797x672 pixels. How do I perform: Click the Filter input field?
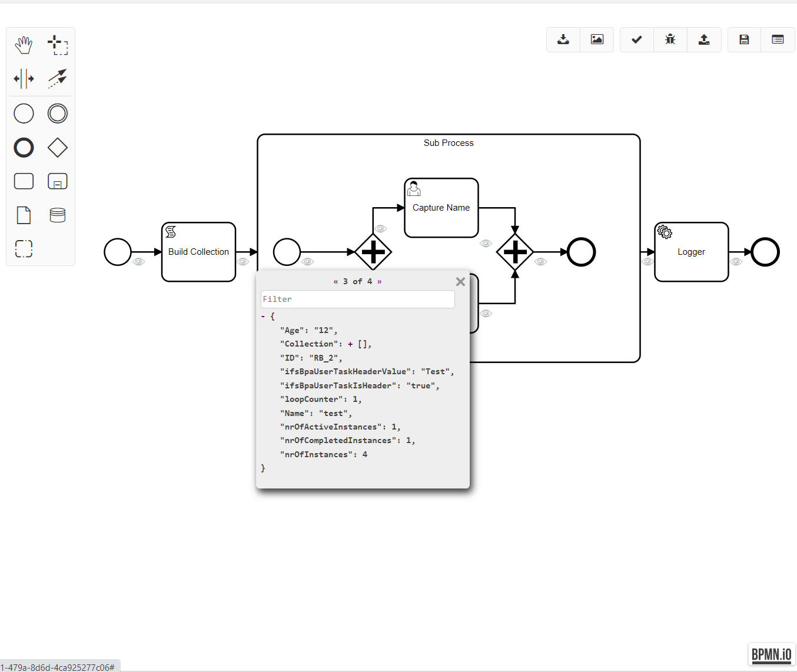pos(357,300)
